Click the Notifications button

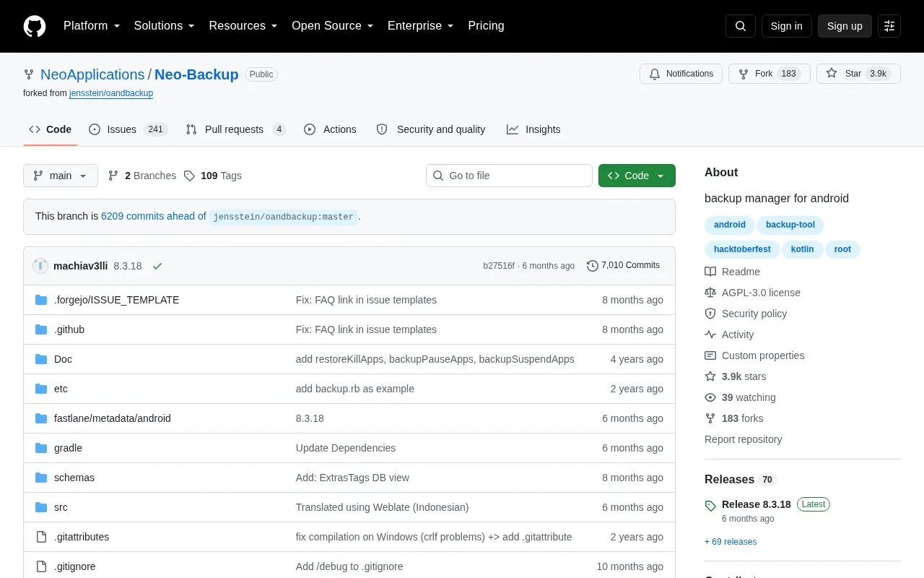tap(681, 74)
